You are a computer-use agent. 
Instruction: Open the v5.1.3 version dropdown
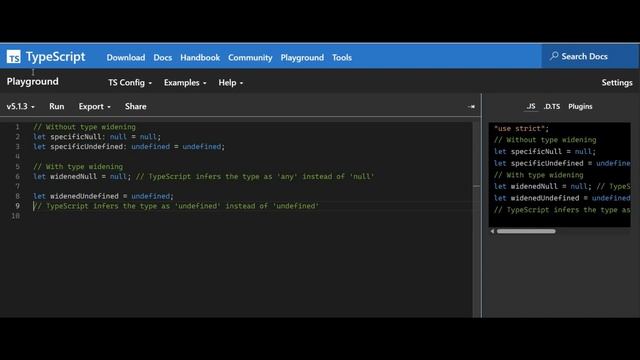pos(20,107)
